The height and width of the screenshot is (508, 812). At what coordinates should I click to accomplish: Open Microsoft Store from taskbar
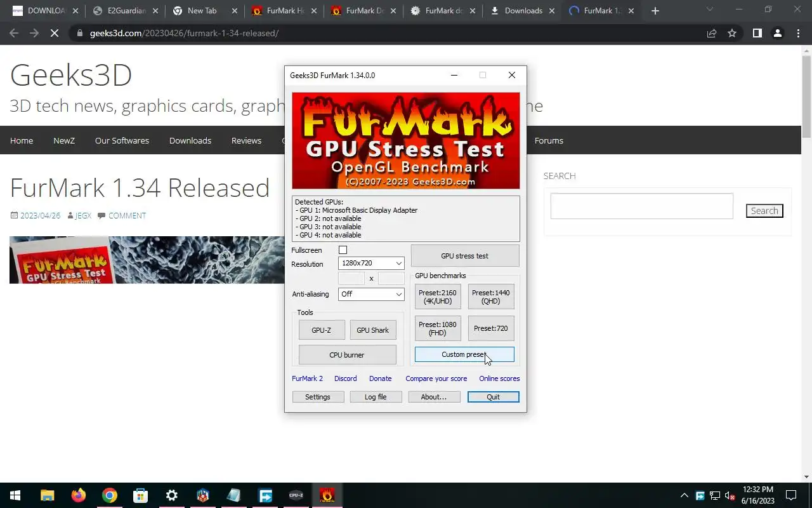click(x=141, y=495)
